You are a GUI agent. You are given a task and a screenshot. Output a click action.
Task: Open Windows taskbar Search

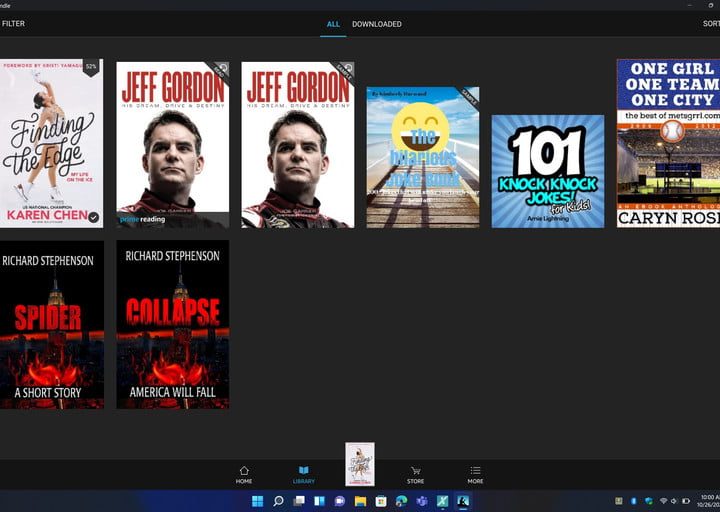click(278, 501)
